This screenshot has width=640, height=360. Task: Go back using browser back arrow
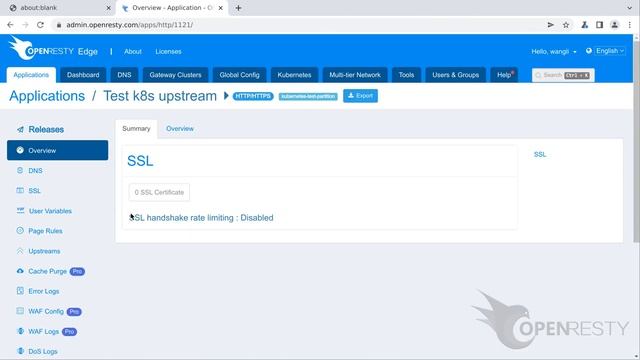coord(10,25)
